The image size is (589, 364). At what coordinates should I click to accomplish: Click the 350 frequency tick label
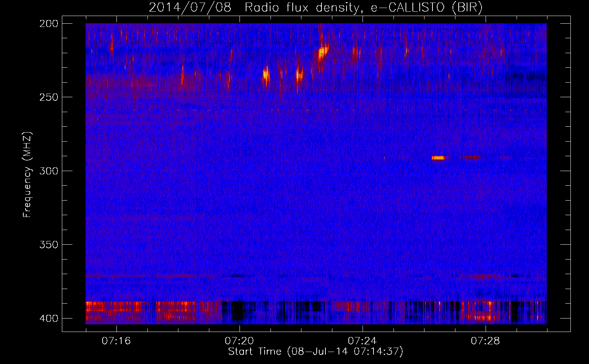pyautogui.click(x=49, y=245)
